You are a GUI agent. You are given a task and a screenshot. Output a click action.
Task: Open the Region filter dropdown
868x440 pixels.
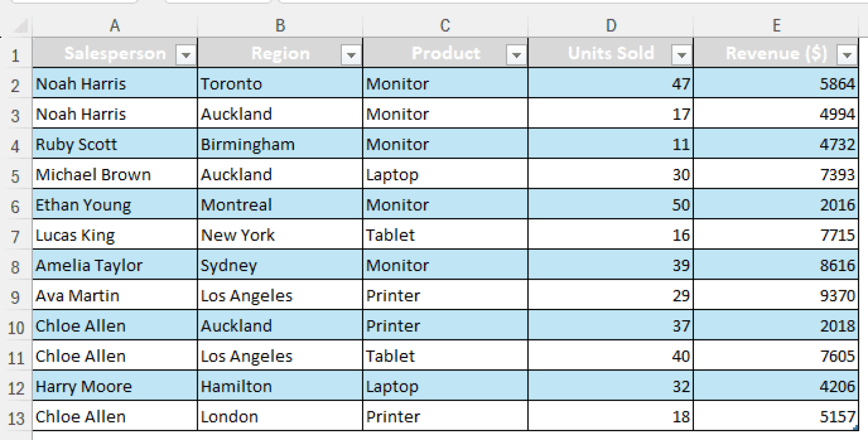[x=351, y=54]
